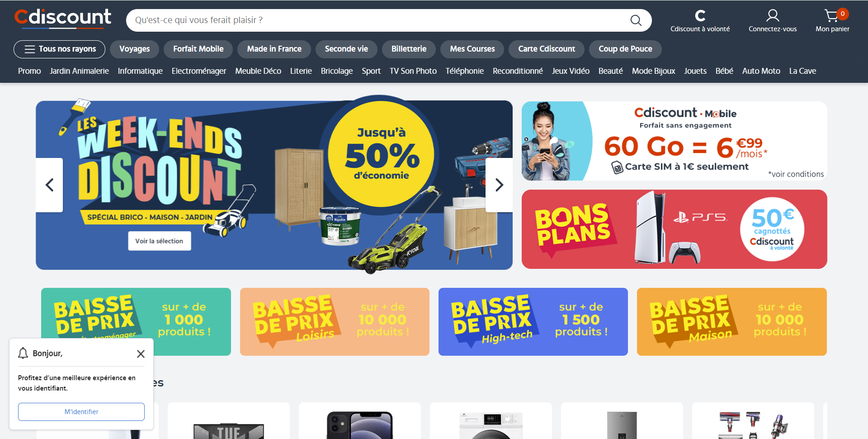Click Voir la sélection button
The width and height of the screenshot is (868, 439).
click(x=159, y=241)
